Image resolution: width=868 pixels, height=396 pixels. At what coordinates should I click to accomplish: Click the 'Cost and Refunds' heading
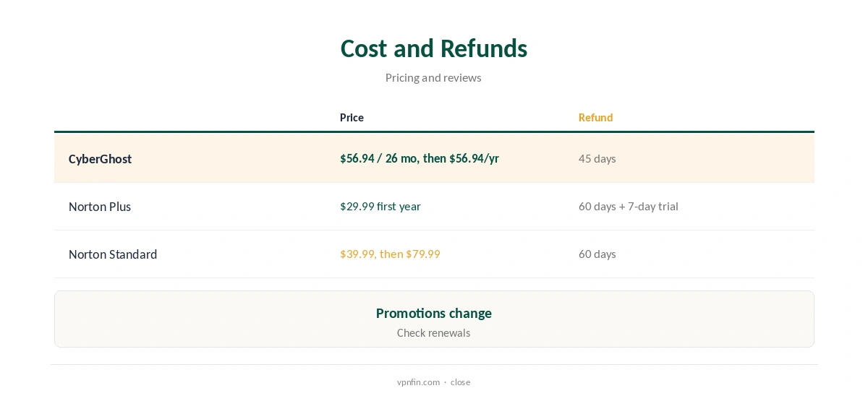click(x=433, y=48)
